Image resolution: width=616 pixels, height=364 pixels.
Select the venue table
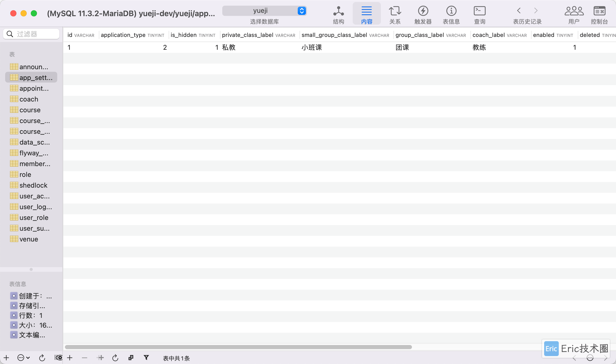coord(31,239)
